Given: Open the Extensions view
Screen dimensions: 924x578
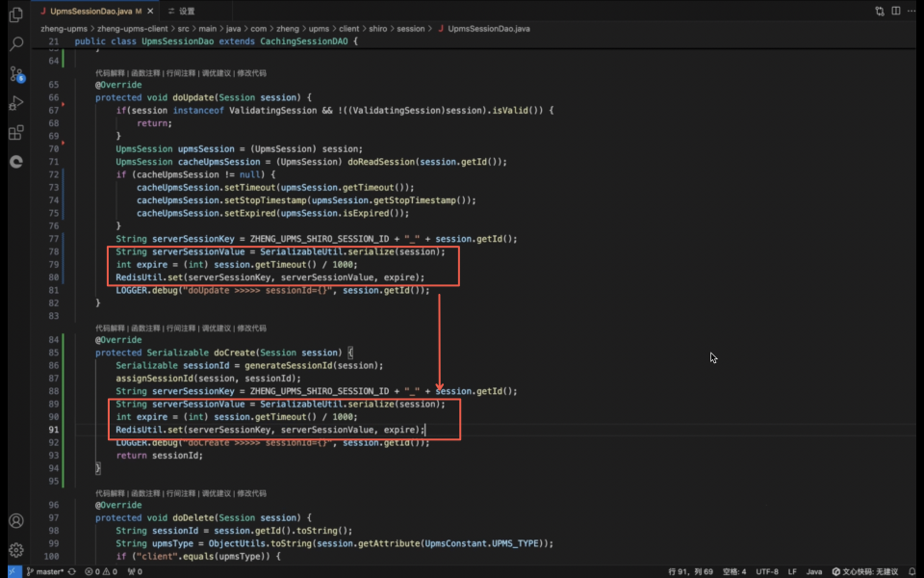Looking at the screenshot, I should coord(16,132).
